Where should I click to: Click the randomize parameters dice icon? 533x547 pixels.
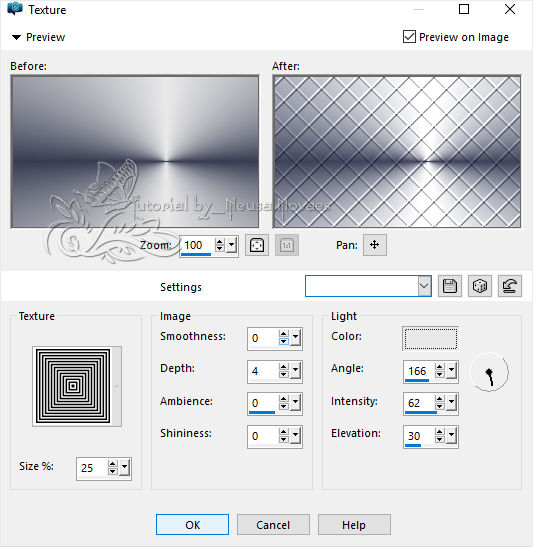[480, 286]
